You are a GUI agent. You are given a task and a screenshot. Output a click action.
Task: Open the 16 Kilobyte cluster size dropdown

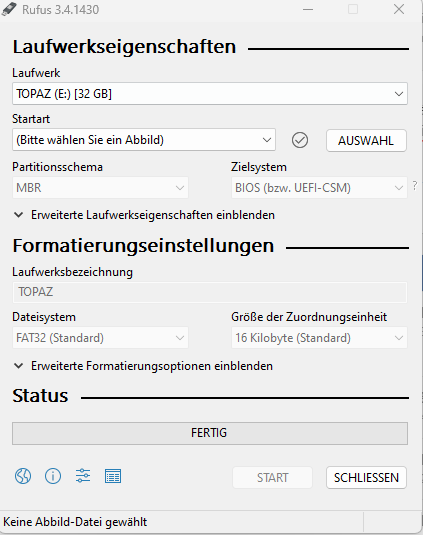(319, 338)
